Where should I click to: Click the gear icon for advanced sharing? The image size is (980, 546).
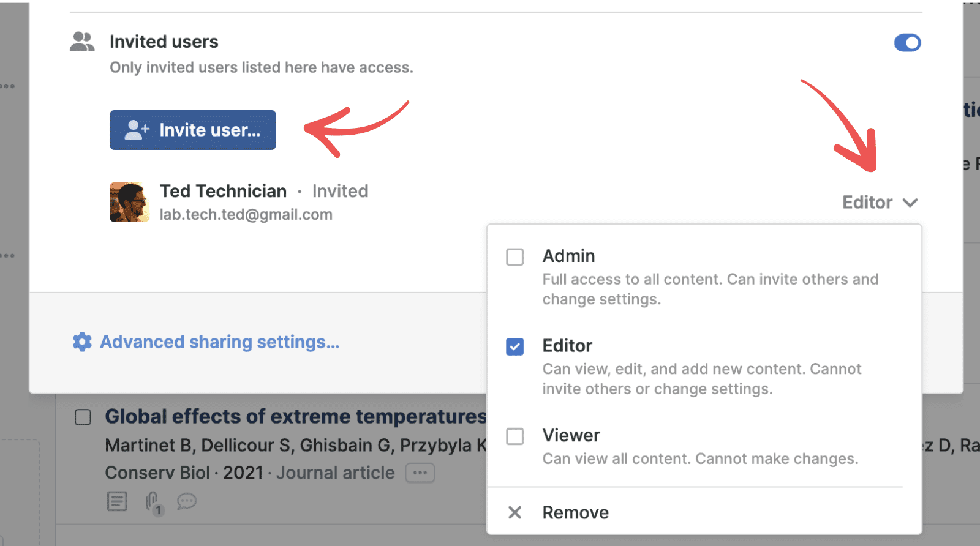[82, 342]
